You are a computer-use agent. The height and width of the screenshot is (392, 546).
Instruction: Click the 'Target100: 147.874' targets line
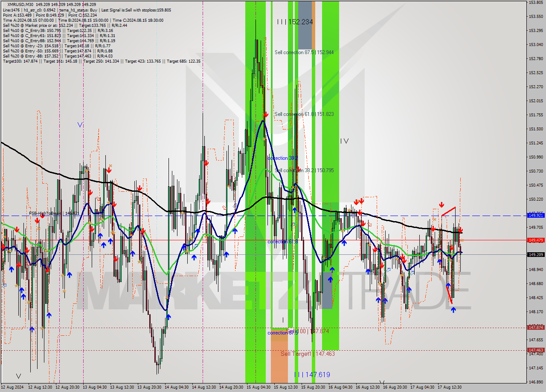102,61
